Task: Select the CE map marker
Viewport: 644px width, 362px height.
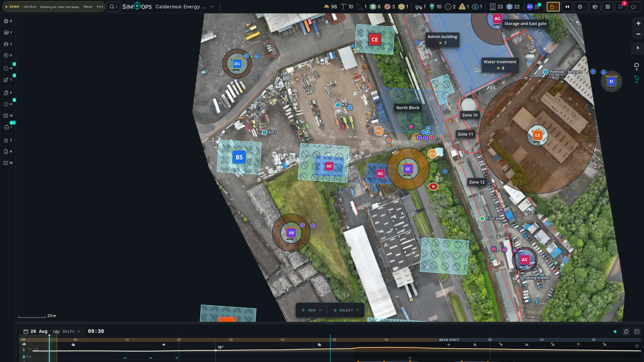Action: [374, 40]
